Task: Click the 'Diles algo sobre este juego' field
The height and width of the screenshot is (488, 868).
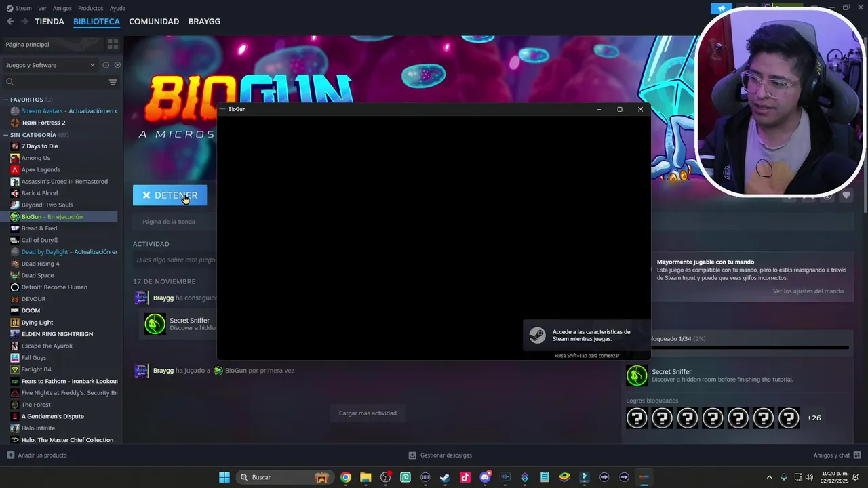Action: pyautogui.click(x=176, y=260)
